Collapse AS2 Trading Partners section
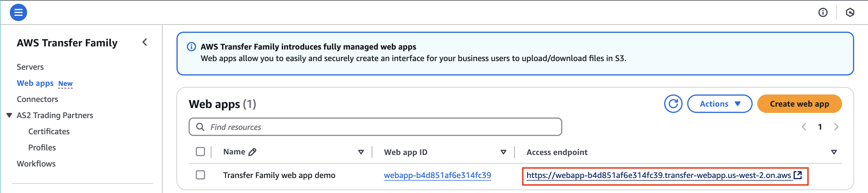 point(10,116)
